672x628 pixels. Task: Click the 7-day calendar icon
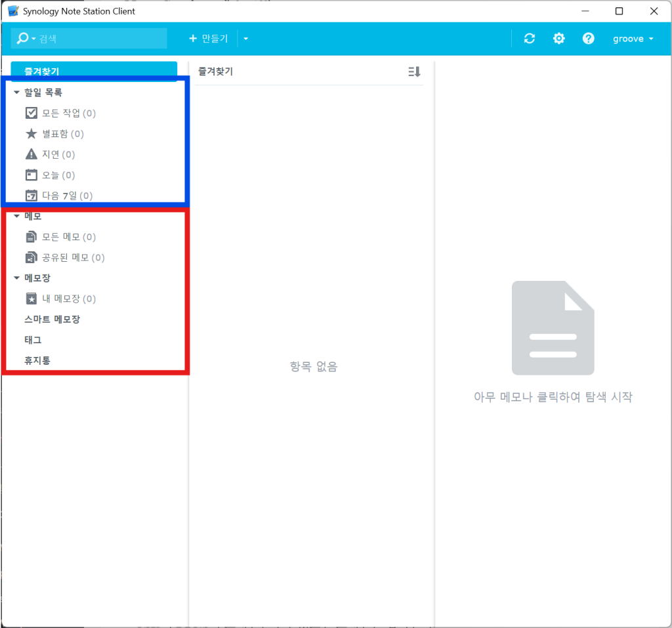(x=31, y=196)
